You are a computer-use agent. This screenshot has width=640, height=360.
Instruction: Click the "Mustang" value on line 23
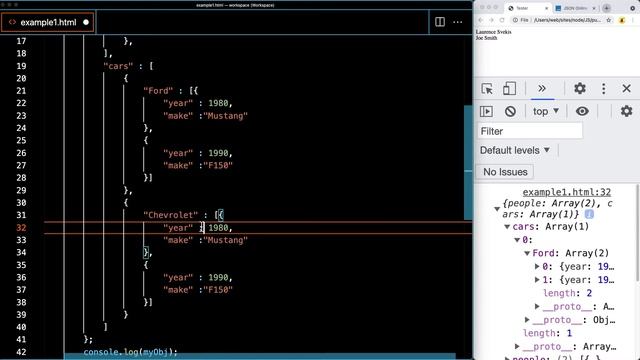226,116
